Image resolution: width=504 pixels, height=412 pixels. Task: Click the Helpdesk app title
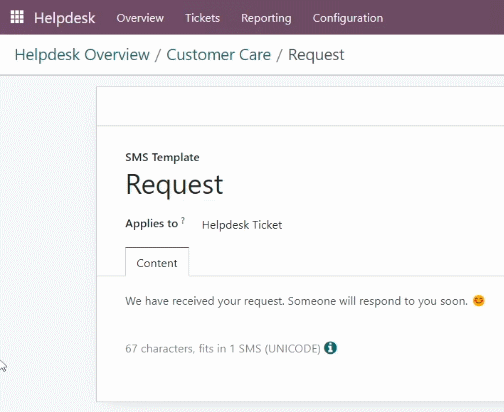coord(65,18)
